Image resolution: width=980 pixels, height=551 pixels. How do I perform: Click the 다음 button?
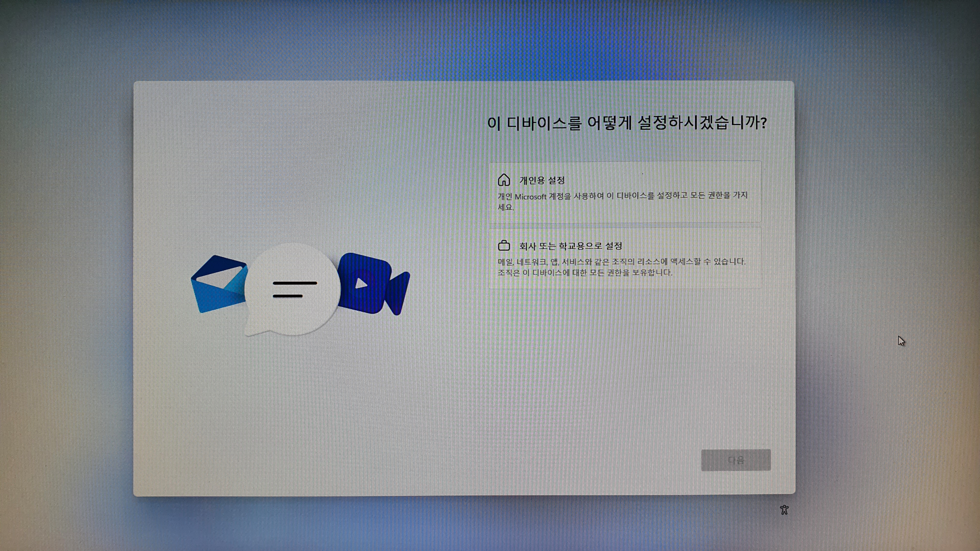[x=736, y=460]
